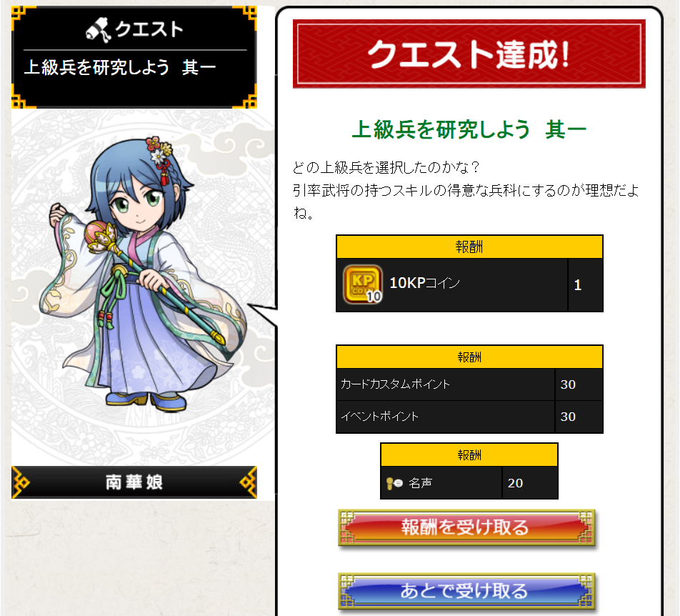Image resolution: width=680 pixels, height=616 pixels.
Task: Click the 10KP coin icon
Action: tap(363, 284)
